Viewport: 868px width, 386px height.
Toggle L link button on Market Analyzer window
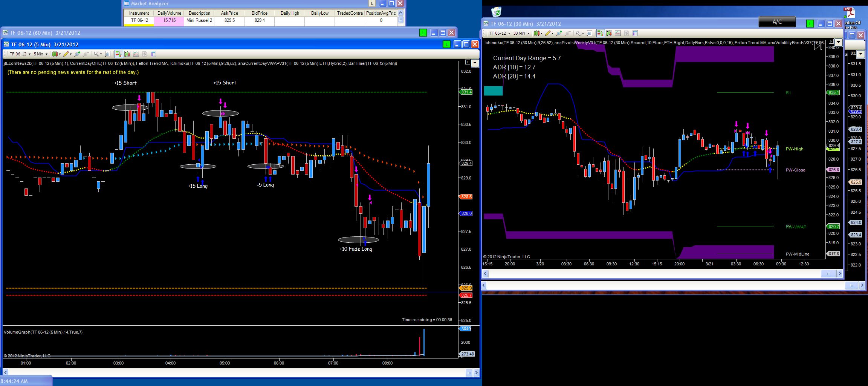[372, 3]
